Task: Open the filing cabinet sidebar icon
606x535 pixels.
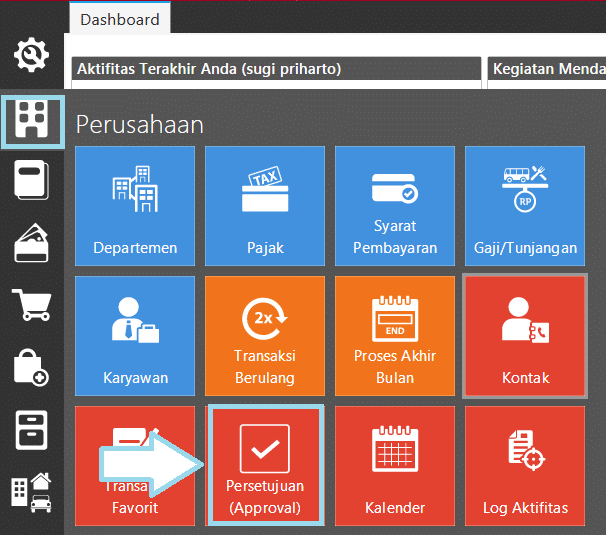Action: [x=32, y=429]
